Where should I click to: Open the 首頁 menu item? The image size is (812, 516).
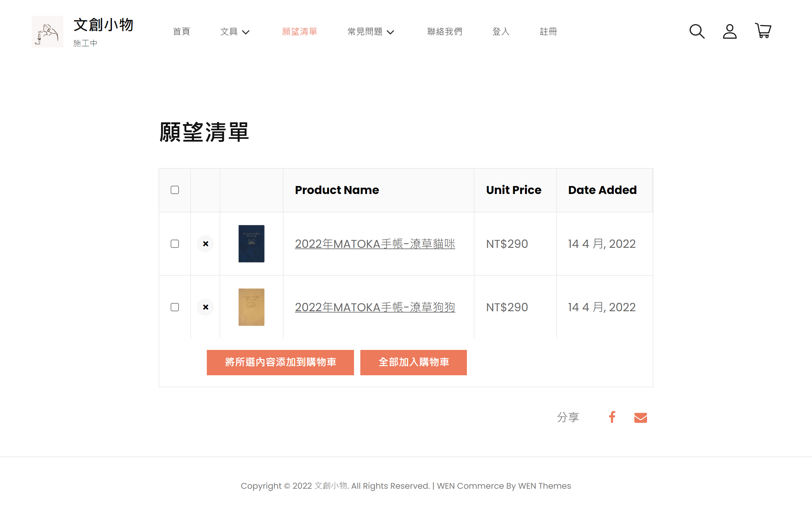pos(181,32)
